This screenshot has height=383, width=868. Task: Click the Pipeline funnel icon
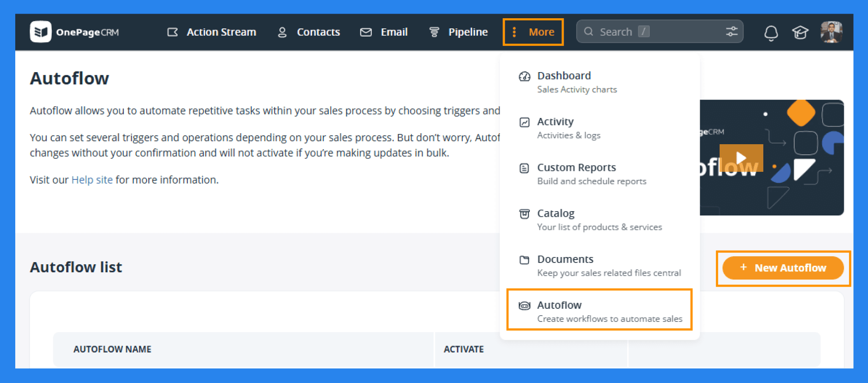(434, 32)
